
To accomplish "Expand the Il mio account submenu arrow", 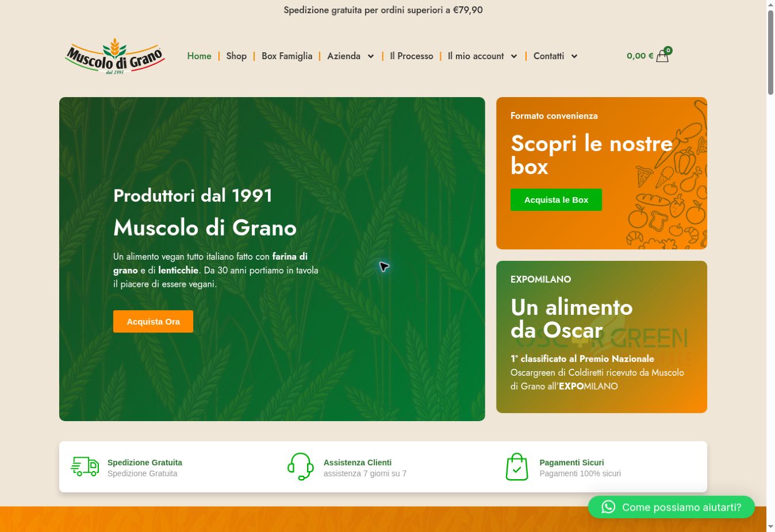I will 514,56.
